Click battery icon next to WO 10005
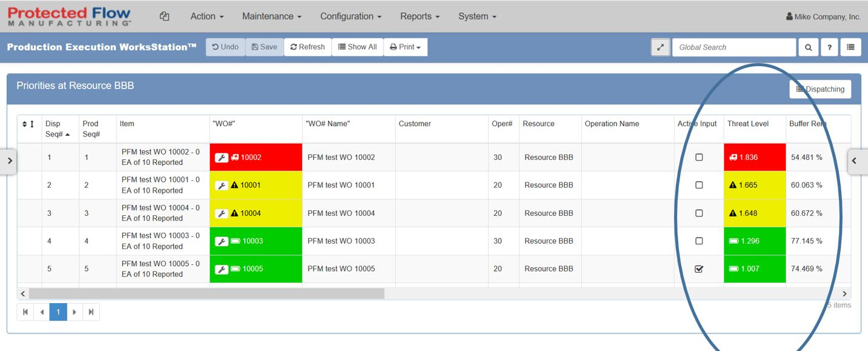 (x=235, y=269)
